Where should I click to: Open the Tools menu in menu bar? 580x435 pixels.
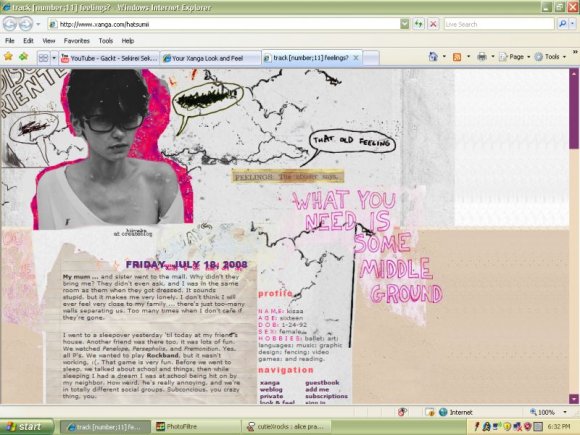tap(105, 41)
